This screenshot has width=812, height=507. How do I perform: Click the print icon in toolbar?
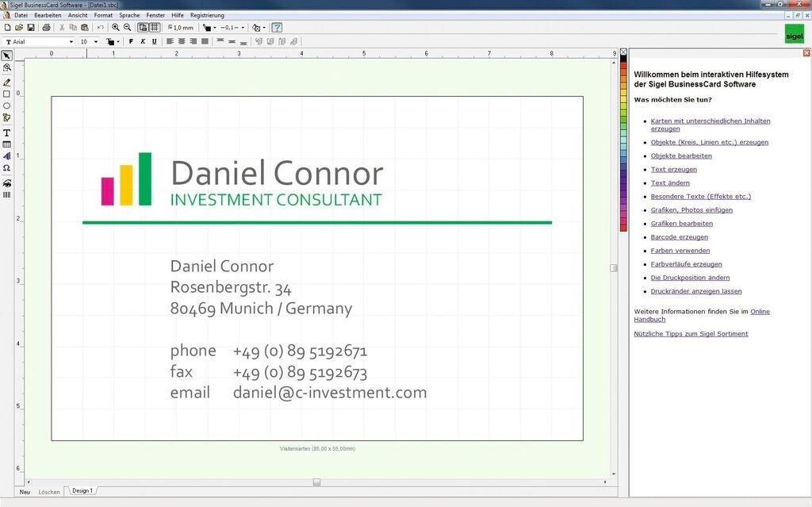(46, 27)
